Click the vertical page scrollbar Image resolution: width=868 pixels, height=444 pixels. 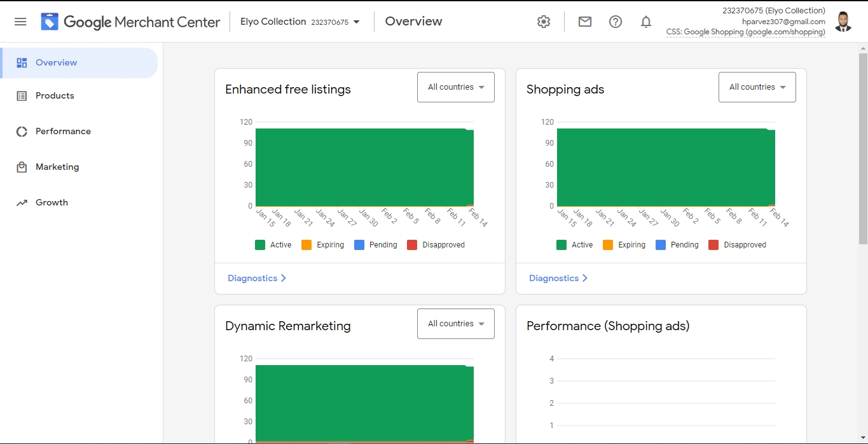(x=863, y=146)
